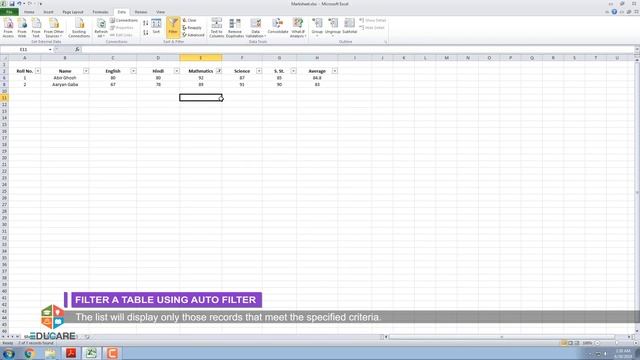Open Advanced filter options
This screenshot has width=640, height=360.
click(x=193, y=35)
